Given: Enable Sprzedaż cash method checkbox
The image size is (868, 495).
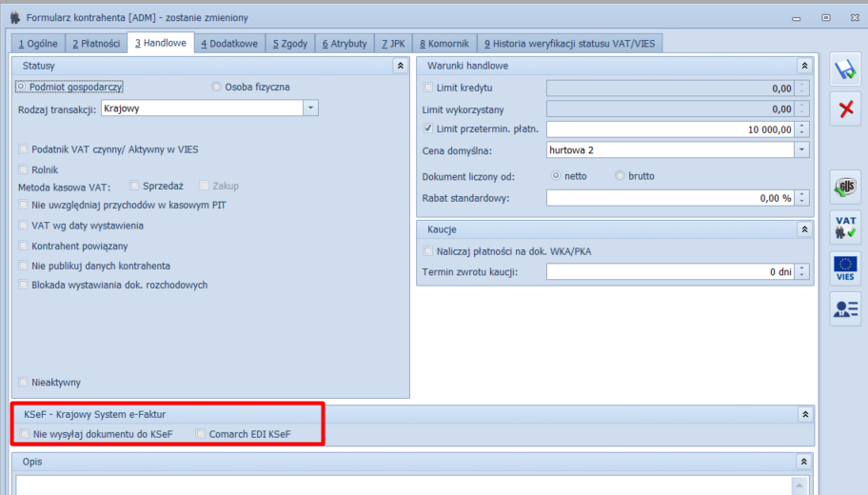Looking at the screenshot, I should 134,186.
